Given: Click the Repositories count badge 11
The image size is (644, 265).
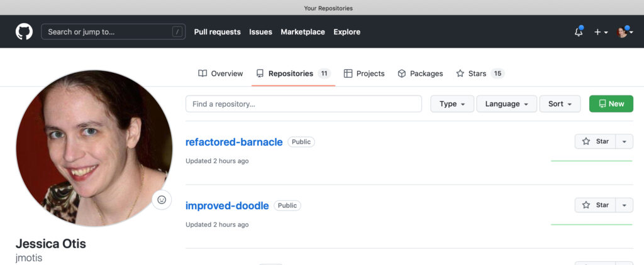Looking at the screenshot, I should point(324,73).
